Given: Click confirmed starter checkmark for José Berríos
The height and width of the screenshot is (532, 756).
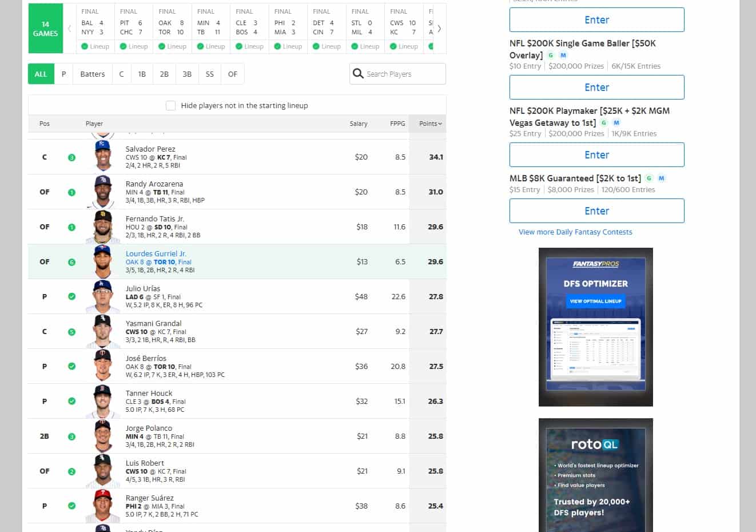Looking at the screenshot, I should tap(71, 367).
